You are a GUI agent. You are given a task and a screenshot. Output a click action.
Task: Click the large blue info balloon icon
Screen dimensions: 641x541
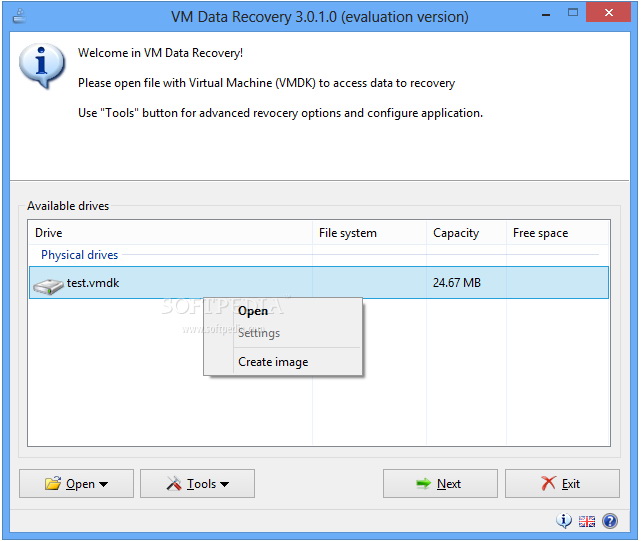tap(42, 65)
